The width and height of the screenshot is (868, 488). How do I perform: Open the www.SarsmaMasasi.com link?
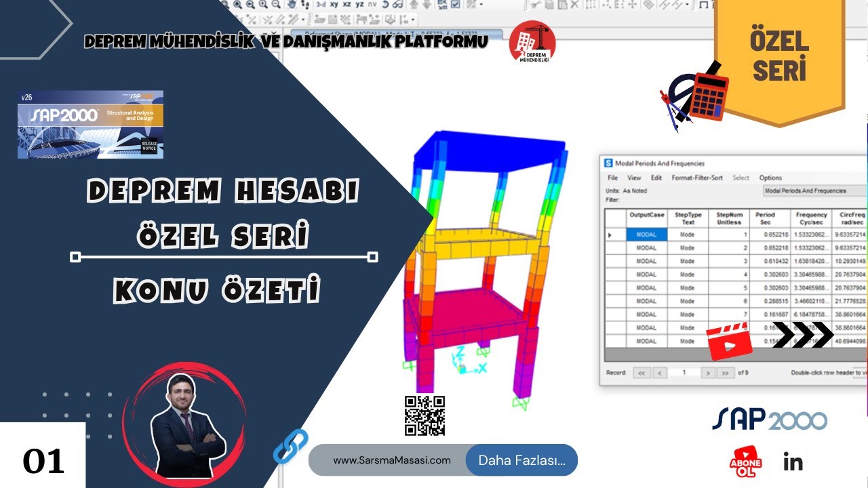(x=392, y=460)
